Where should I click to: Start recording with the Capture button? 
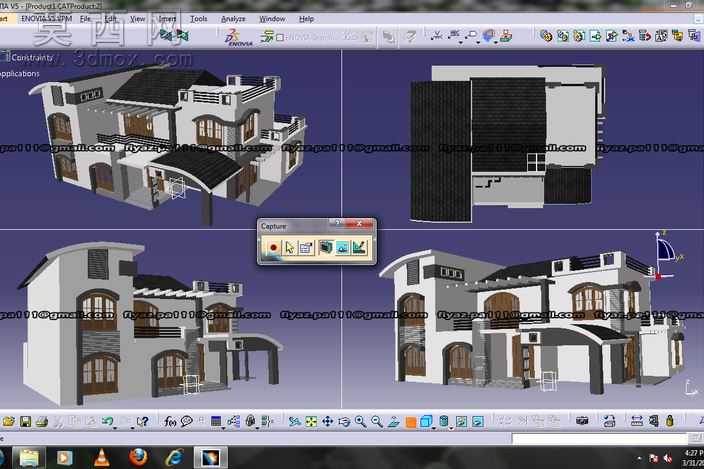tap(273, 247)
